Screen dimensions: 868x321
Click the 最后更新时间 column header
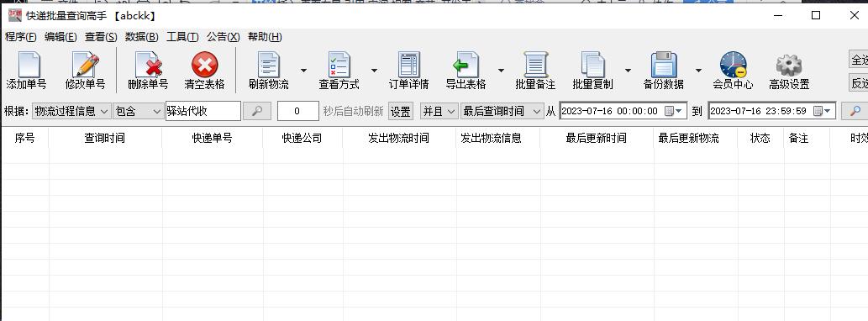point(597,139)
